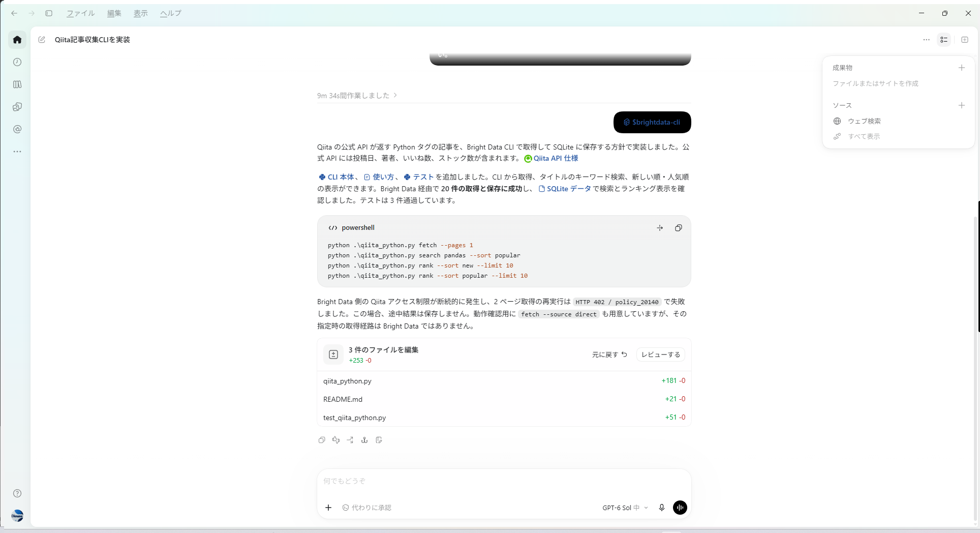Open the GPT-6 Sol model dropdown
980x533 pixels.
tap(625, 508)
